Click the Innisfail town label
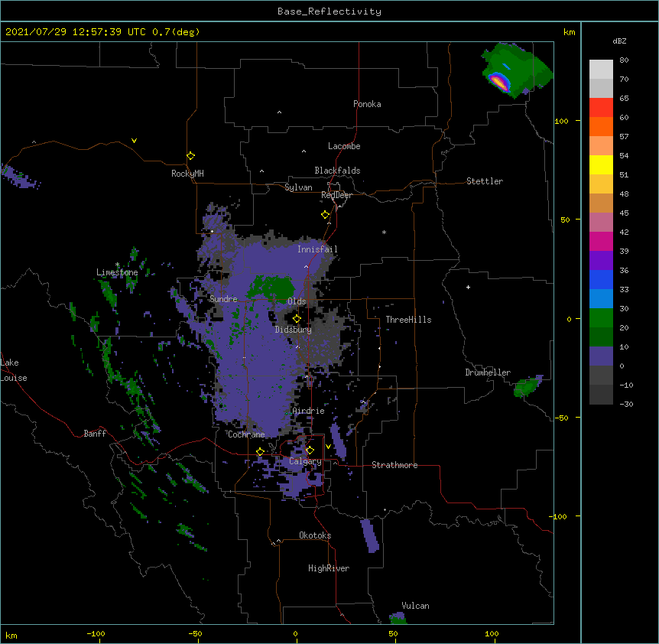The image size is (659, 644). 317,249
